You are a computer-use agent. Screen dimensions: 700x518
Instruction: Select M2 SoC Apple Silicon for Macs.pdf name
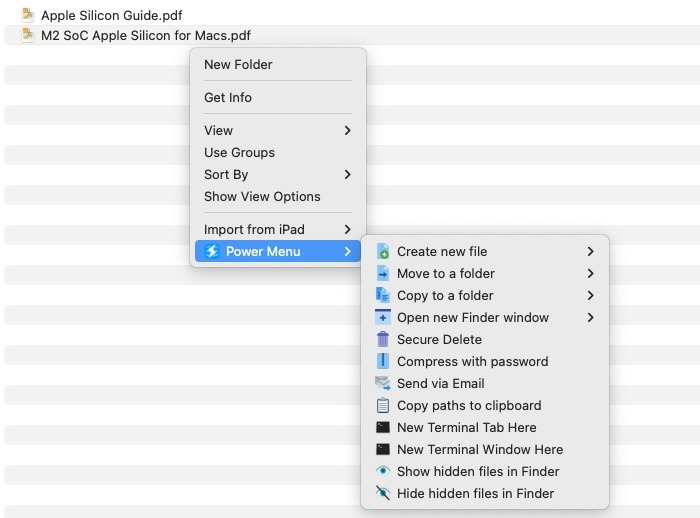146,35
